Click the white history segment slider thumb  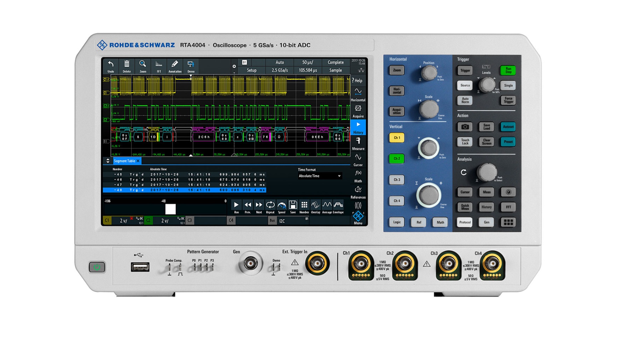[170, 209]
